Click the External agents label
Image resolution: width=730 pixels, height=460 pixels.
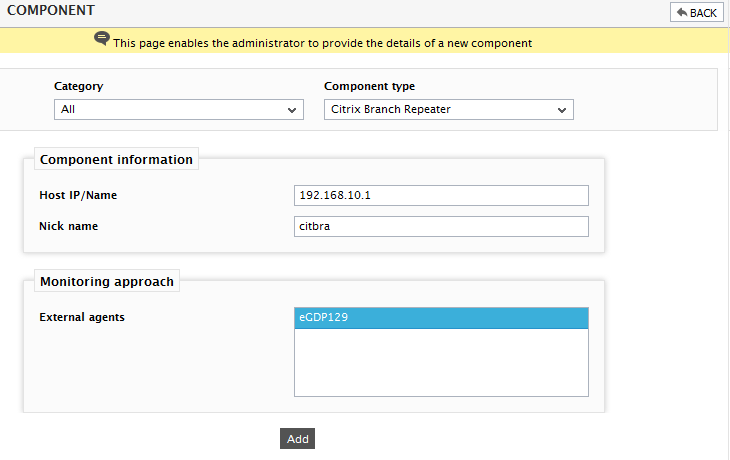(x=82, y=317)
